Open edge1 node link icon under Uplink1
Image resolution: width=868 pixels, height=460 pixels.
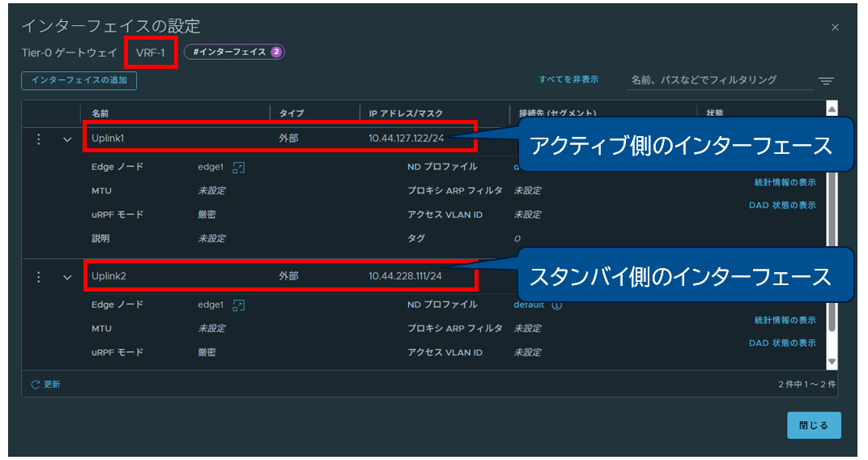(x=239, y=168)
